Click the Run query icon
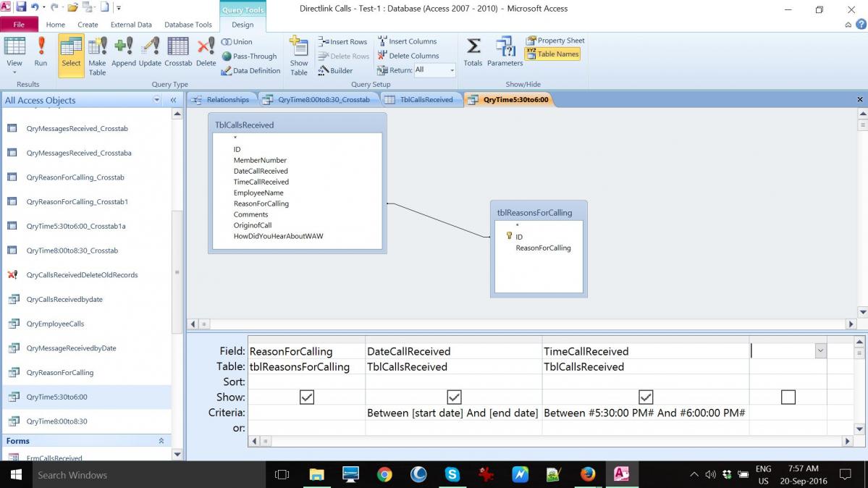Screen dimensions: 868x488 [41, 53]
